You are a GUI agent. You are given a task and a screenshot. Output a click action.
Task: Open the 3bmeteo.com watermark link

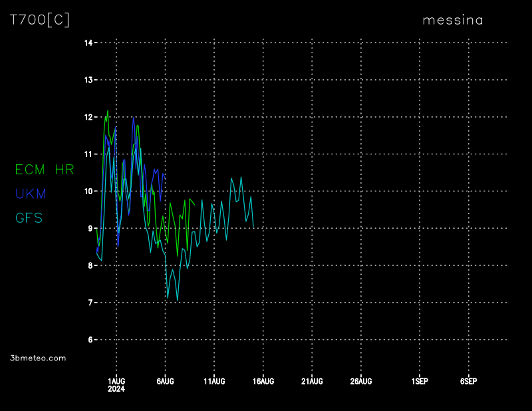tap(39, 358)
